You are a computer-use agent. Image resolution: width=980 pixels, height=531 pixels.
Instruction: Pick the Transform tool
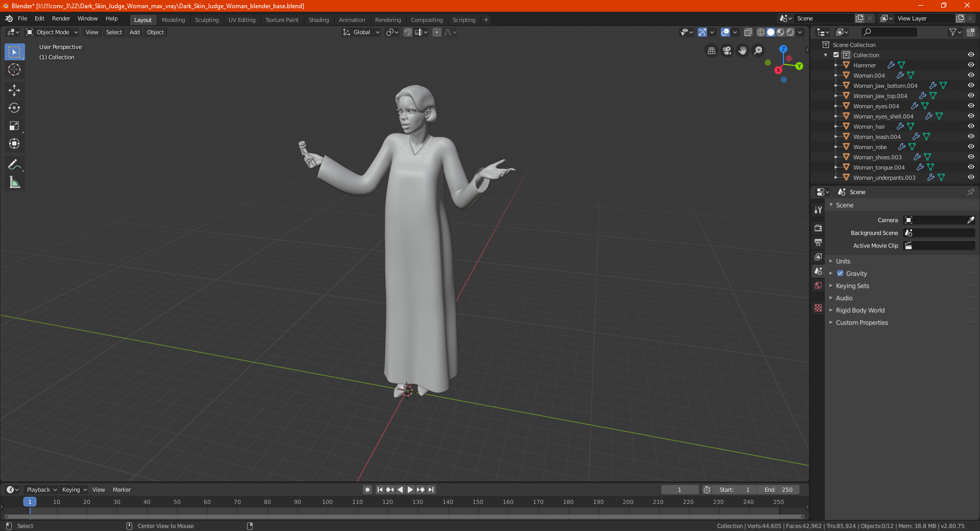tap(14, 144)
